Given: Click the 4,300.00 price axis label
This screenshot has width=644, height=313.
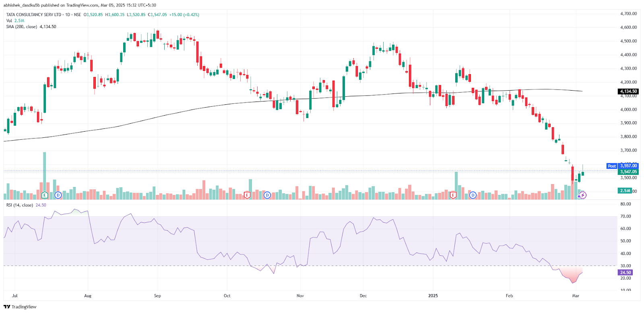Looking at the screenshot, I should click(x=628, y=68).
